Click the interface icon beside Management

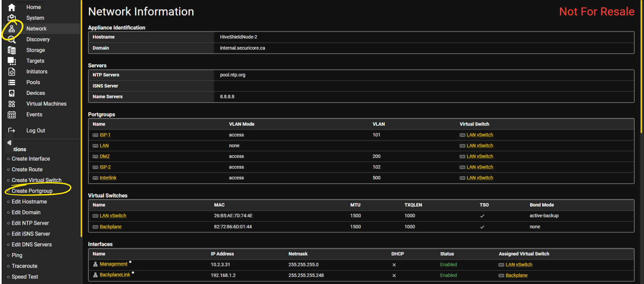click(95, 264)
